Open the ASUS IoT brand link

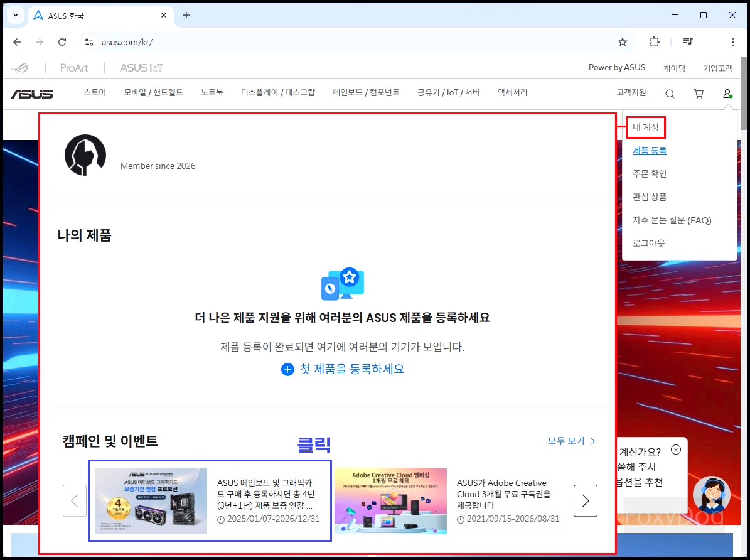(141, 68)
